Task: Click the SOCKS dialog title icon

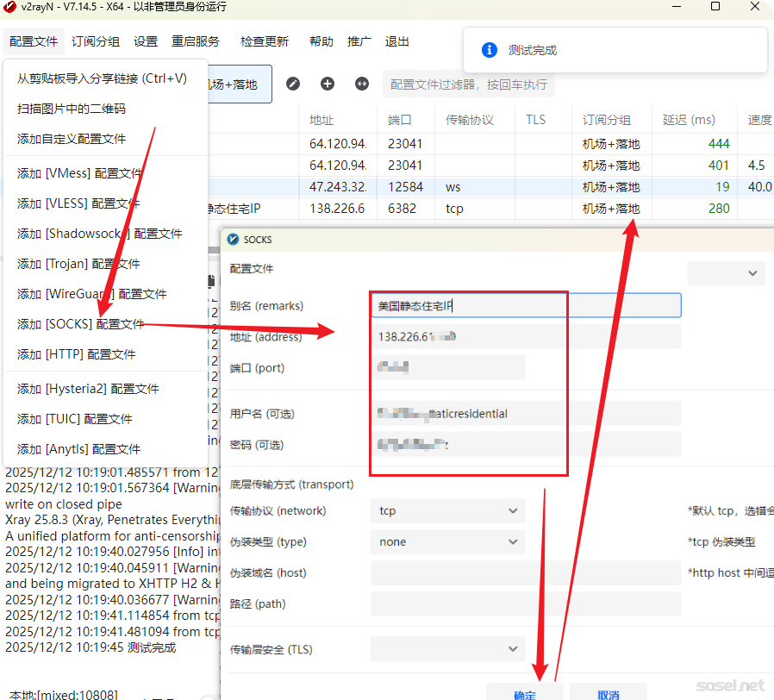Action: point(233,239)
